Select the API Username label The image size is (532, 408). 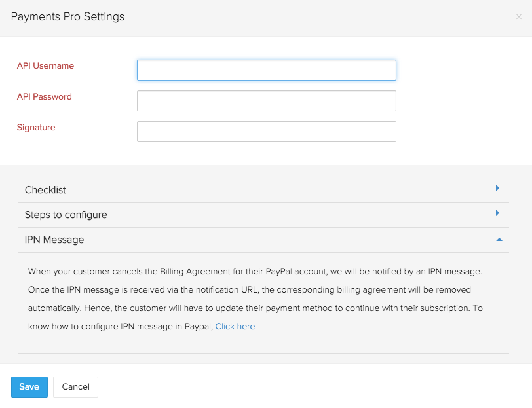tap(45, 65)
